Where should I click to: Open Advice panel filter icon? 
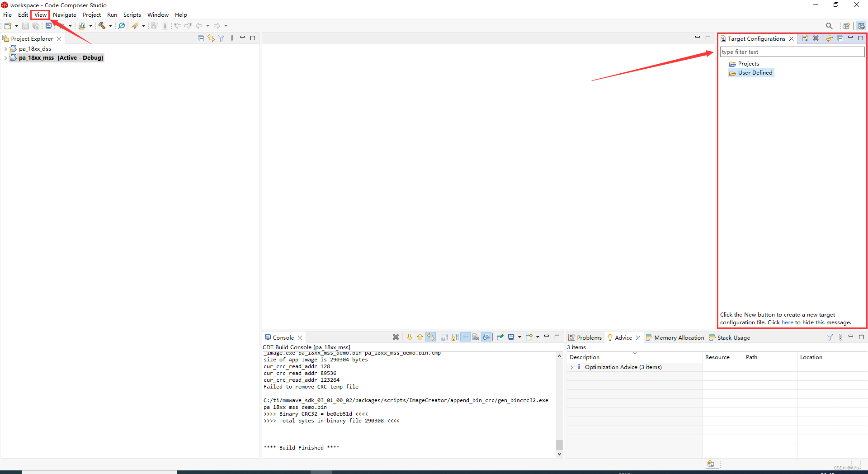tap(830, 337)
